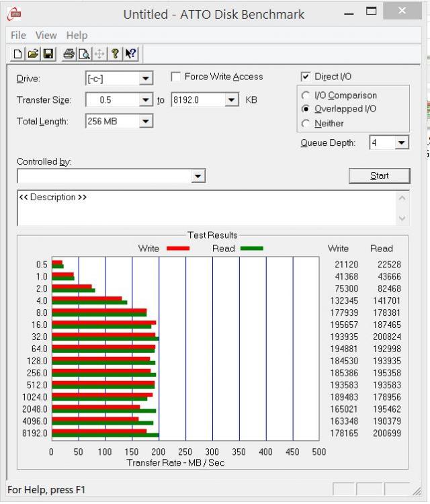430x504 pixels.
Task: Save benchmark results with floppy icon
Action: 48,54
